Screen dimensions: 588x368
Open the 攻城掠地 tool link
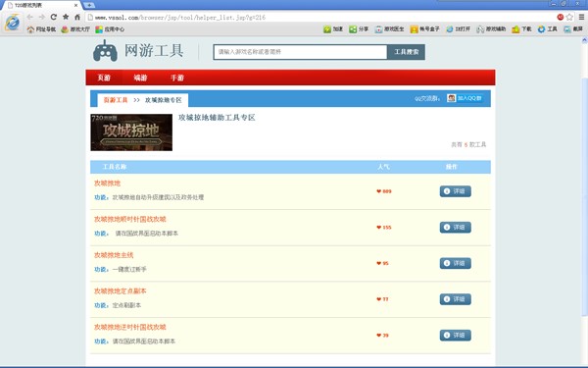[107, 184]
